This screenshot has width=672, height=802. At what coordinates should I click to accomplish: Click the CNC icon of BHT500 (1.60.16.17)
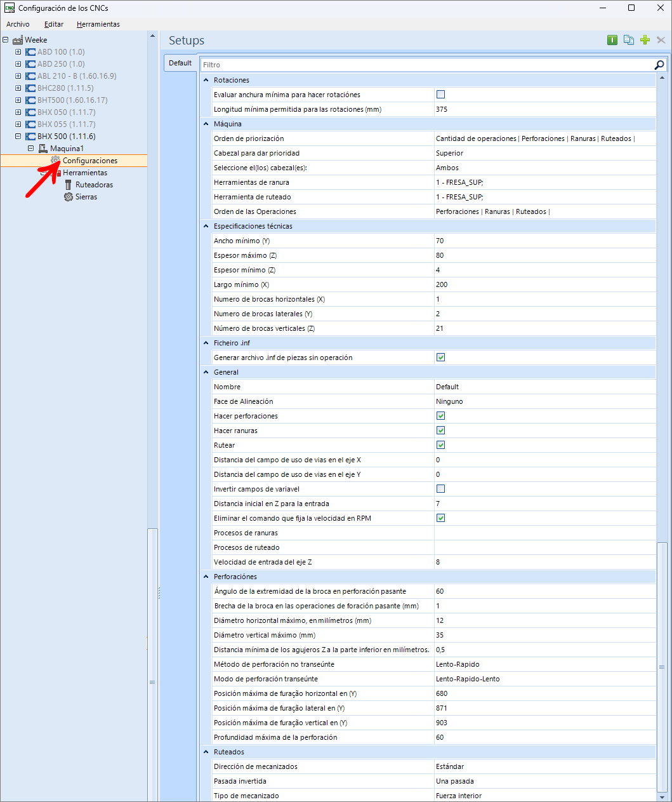click(30, 100)
